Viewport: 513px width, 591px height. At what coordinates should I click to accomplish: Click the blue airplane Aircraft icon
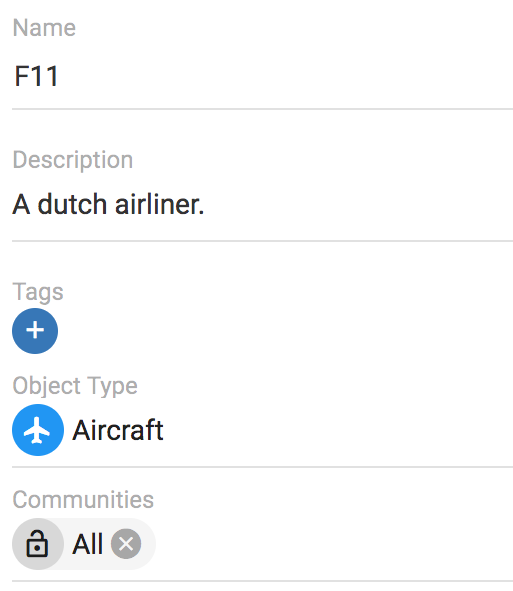click(38, 430)
